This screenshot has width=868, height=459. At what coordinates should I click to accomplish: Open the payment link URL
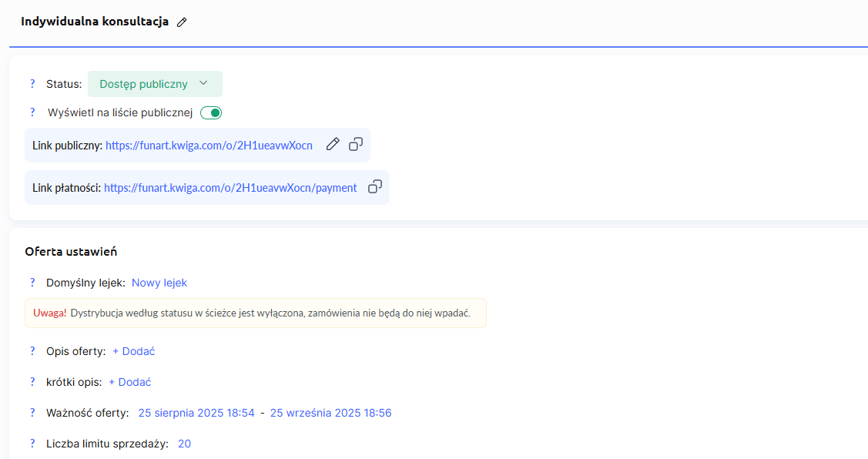click(x=230, y=188)
